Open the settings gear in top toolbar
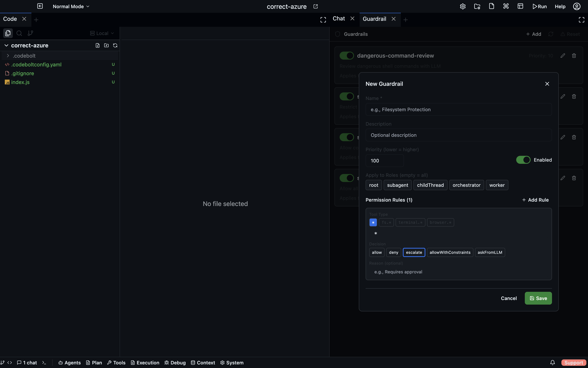 (x=463, y=7)
